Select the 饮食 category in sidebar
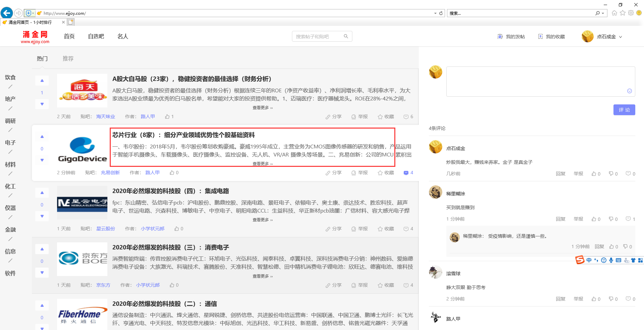644x330 pixels. coord(10,77)
